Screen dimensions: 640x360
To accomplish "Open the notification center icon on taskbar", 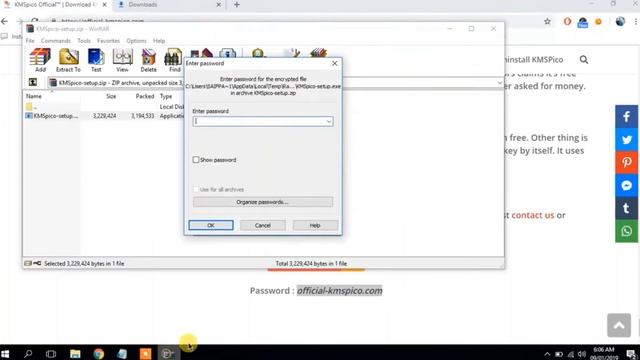I will coord(631,354).
